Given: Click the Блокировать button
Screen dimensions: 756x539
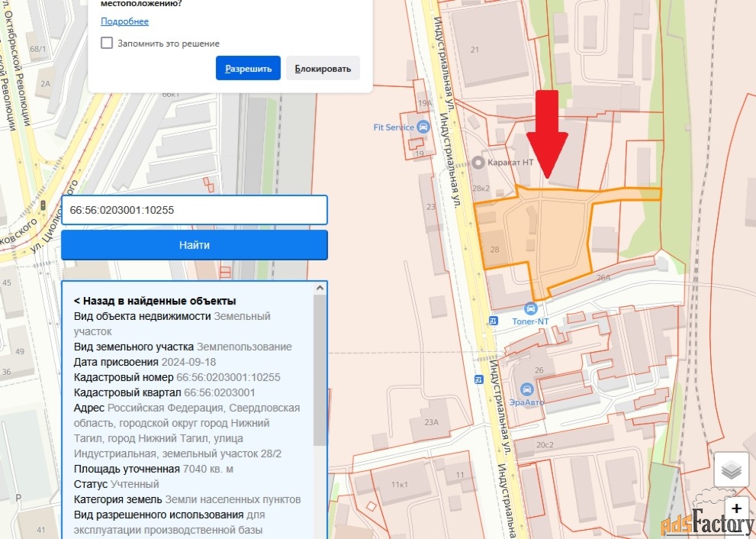Looking at the screenshot, I should click(x=323, y=68).
